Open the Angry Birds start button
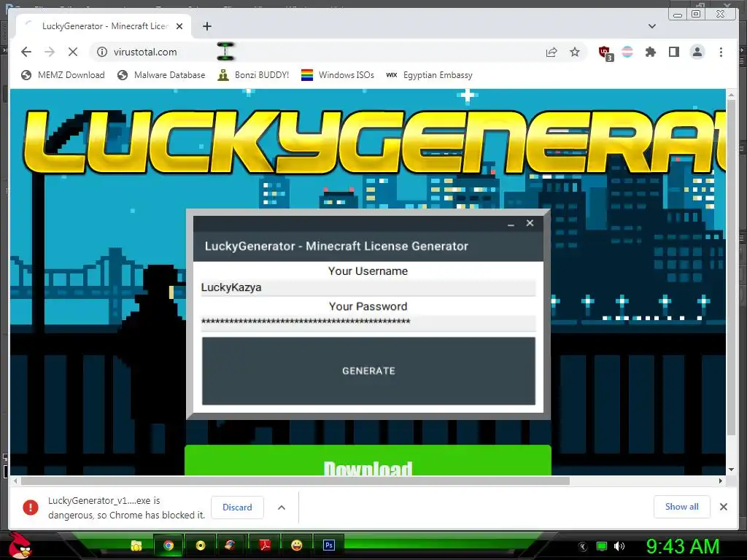Viewport: 747px width, 560px height. [20, 545]
